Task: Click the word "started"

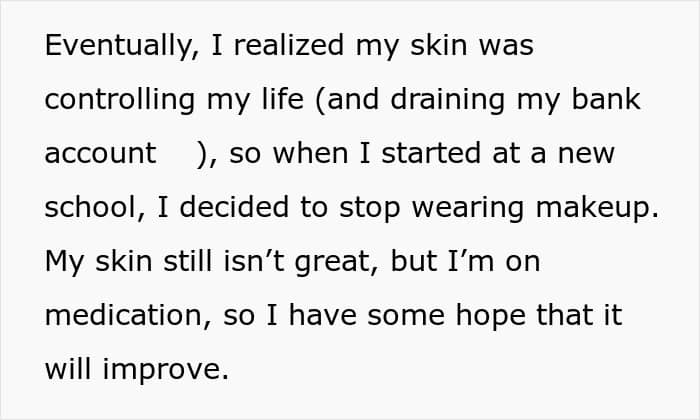Action: 431,153
